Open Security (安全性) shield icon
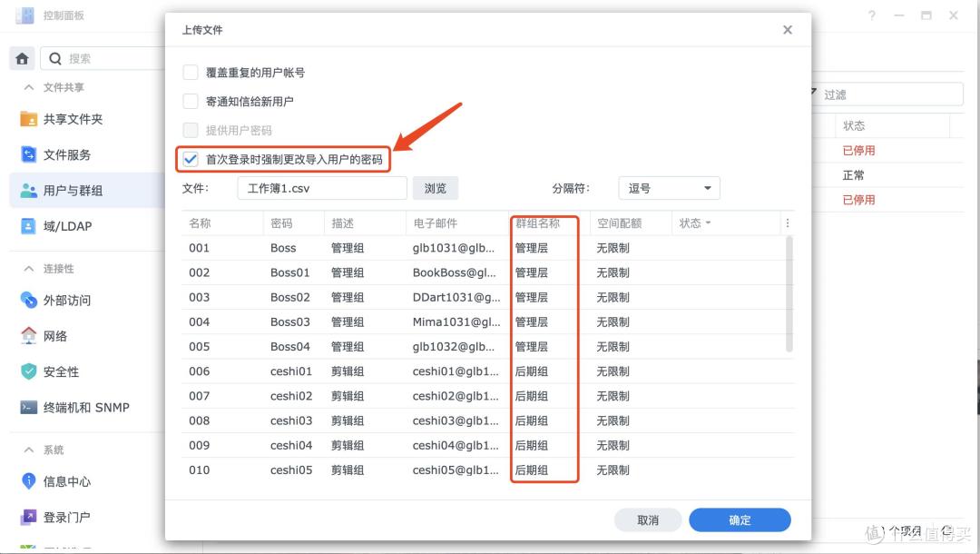Screen dimensions: 980x554 (29, 371)
